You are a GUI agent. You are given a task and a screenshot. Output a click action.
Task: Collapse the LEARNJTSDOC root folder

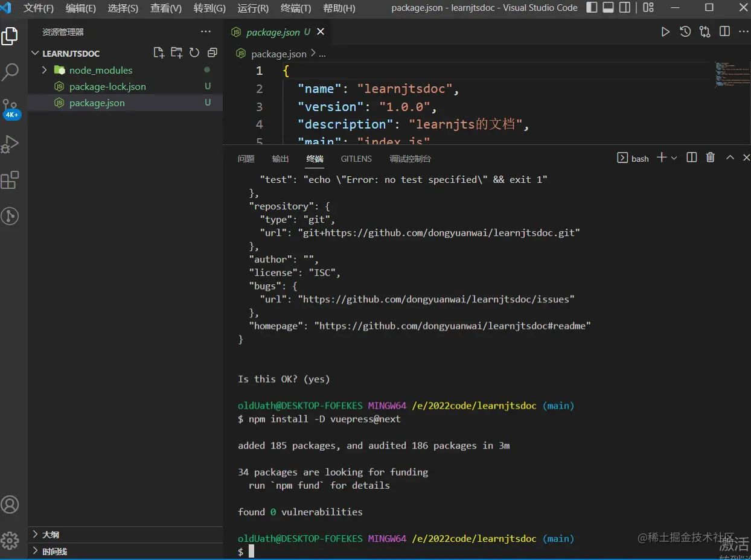point(35,53)
